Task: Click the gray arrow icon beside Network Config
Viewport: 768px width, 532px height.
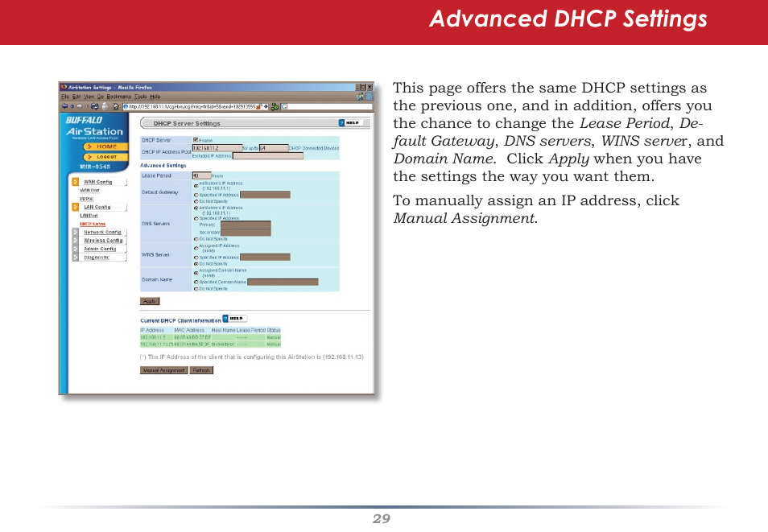Action: point(75,233)
